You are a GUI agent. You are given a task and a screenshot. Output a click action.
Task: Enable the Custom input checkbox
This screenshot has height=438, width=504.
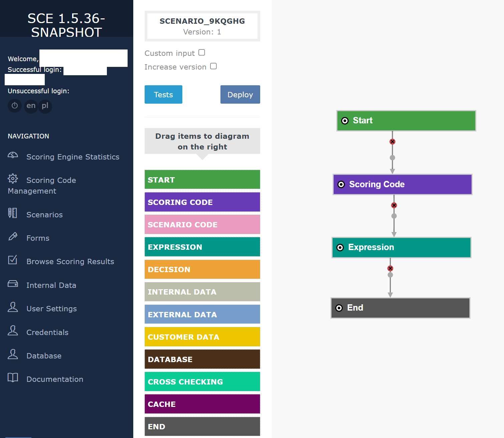point(202,52)
